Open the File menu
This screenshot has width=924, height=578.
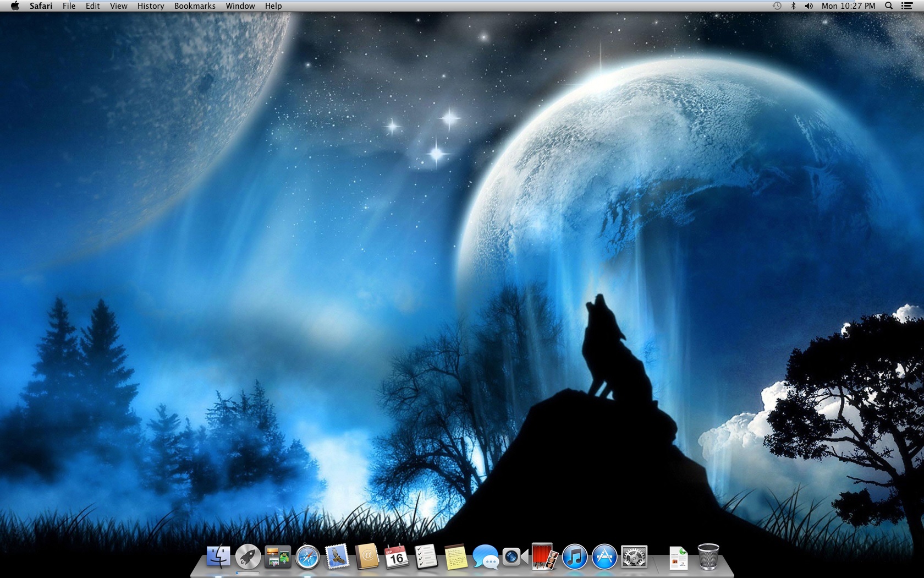click(x=69, y=6)
